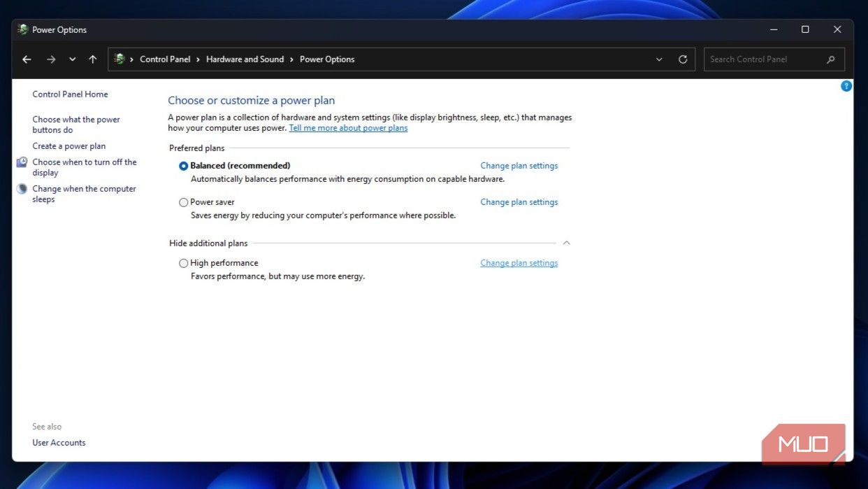
Task: Select the Balanced (recommended) radio button
Action: point(183,166)
